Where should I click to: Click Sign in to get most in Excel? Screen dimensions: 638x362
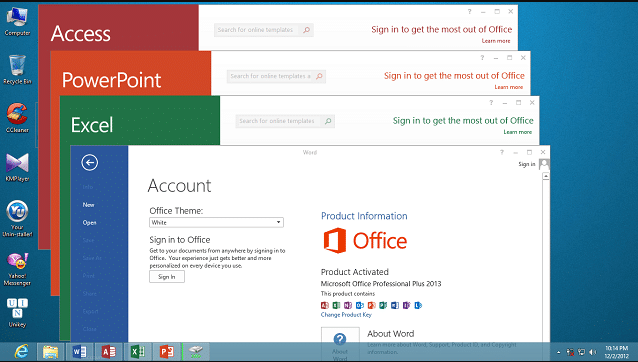click(463, 120)
